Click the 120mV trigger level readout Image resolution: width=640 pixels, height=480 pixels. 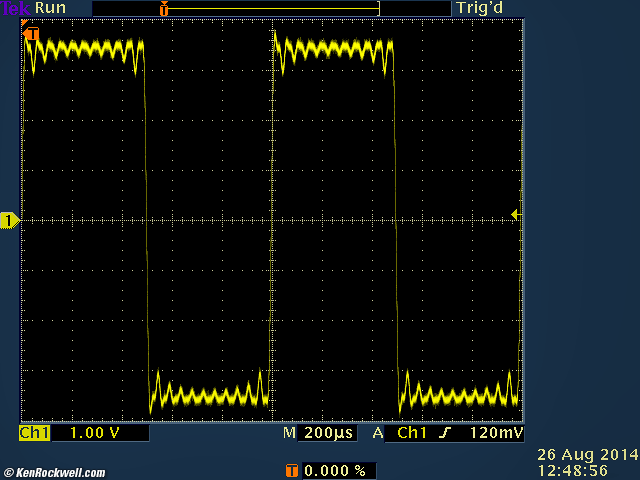click(x=496, y=433)
